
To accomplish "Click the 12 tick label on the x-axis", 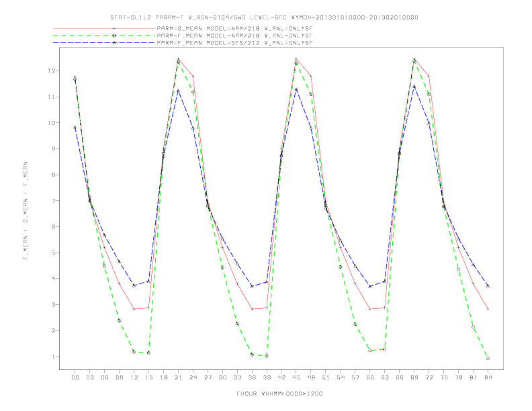I will pyautogui.click(x=134, y=377).
